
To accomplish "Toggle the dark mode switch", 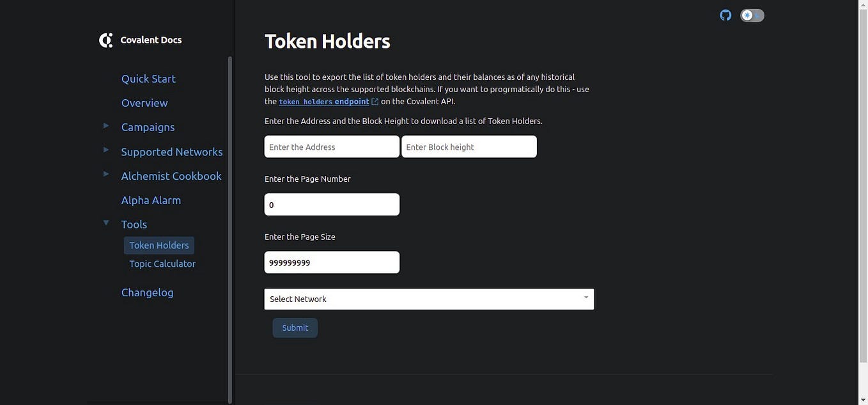I will [x=752, y=15].
